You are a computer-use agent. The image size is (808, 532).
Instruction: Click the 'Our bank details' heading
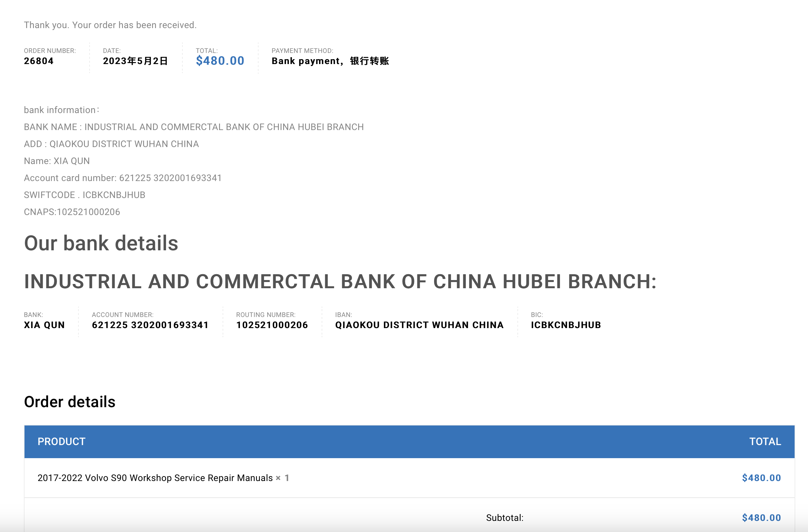(x=101, y=243)
